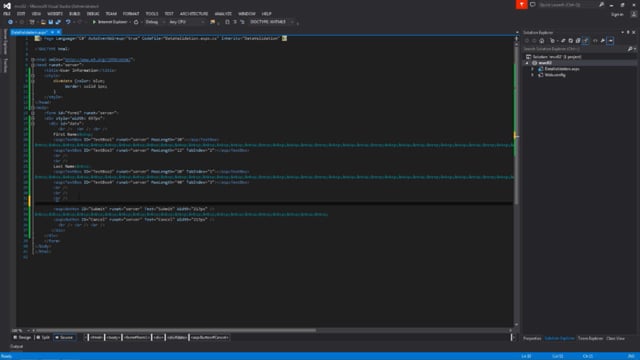Click the browser refresh icon in toolbar
Screen dimensions: 640x360
136,22
